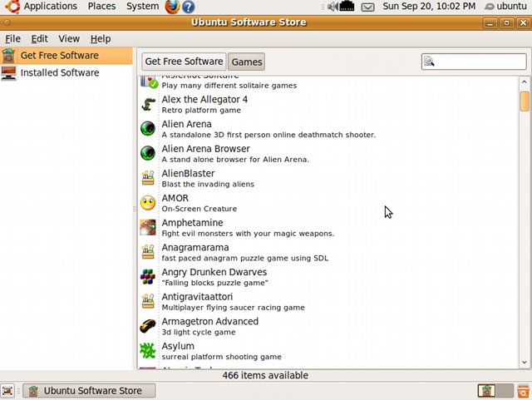Open the Help icon in top panel
The width and height of the screenshot is (532, 400).
pos(189,7)
